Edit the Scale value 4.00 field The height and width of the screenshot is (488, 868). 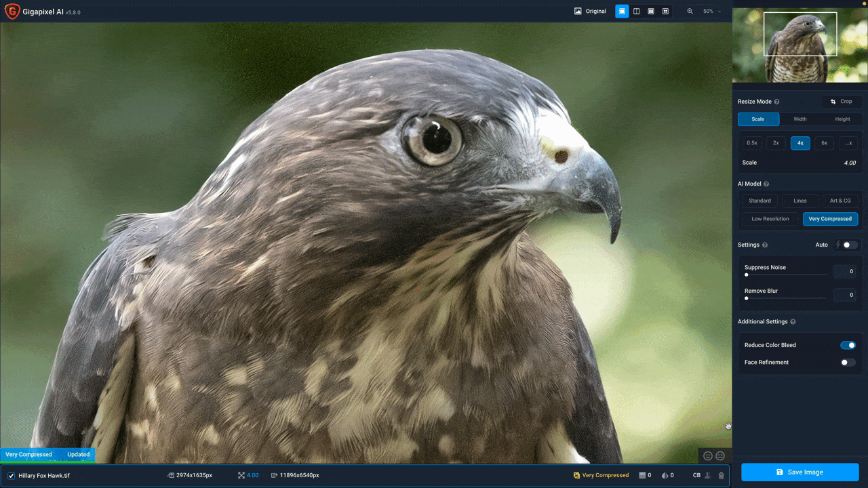[849, 163]
